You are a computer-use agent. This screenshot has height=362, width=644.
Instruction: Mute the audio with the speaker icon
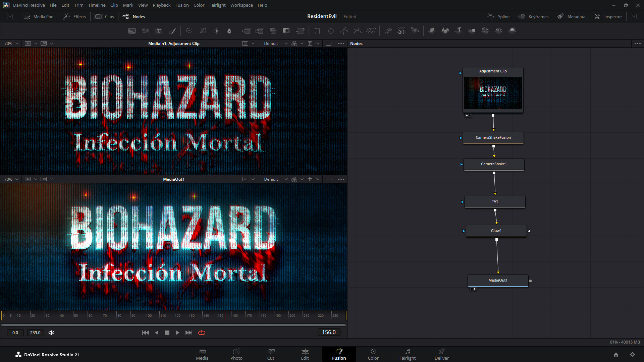tap(51, 333)
